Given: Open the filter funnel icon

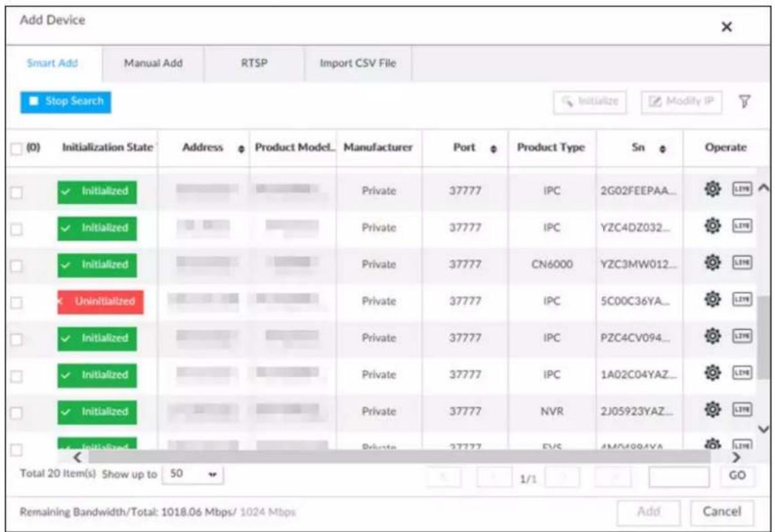Looking at the screenshot, I should pos(744,102).
